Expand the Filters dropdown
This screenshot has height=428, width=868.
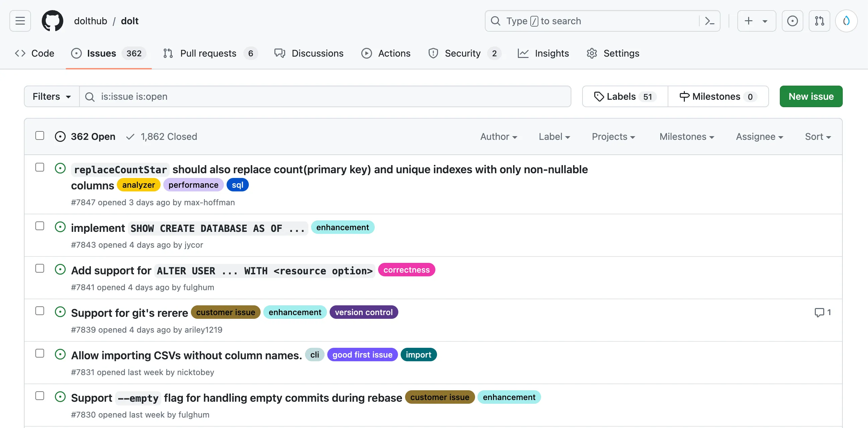52,96
